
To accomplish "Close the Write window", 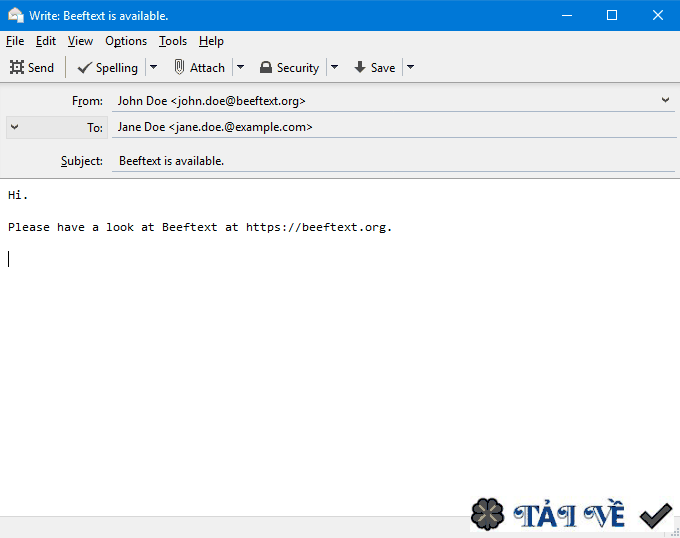I will (657, 15).
